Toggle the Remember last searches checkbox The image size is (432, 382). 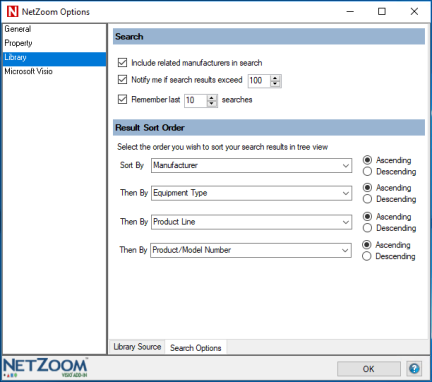click(x=123, y=99)
